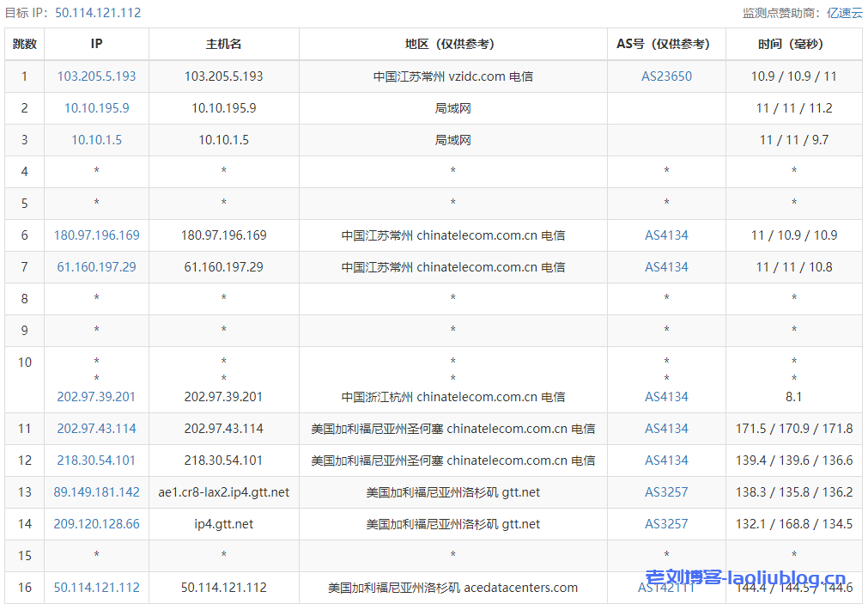868x610 pixels.
Task: Click the blue 180.97.196.169 IP link
Action: tap(96, 235)
